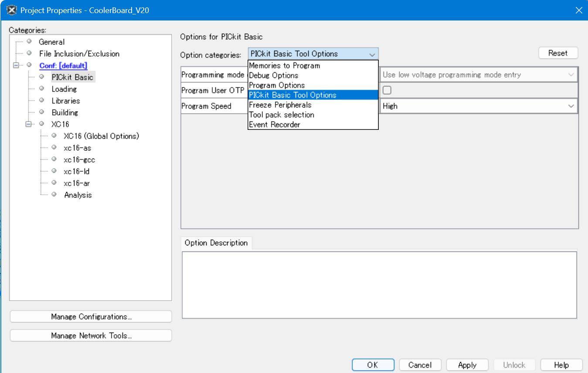Click Program Speed label cell
Viewport: 588px width, 373px height.
214,106
